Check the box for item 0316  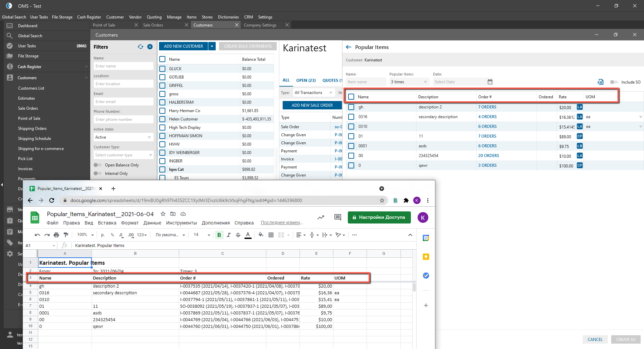coord(351,117)
